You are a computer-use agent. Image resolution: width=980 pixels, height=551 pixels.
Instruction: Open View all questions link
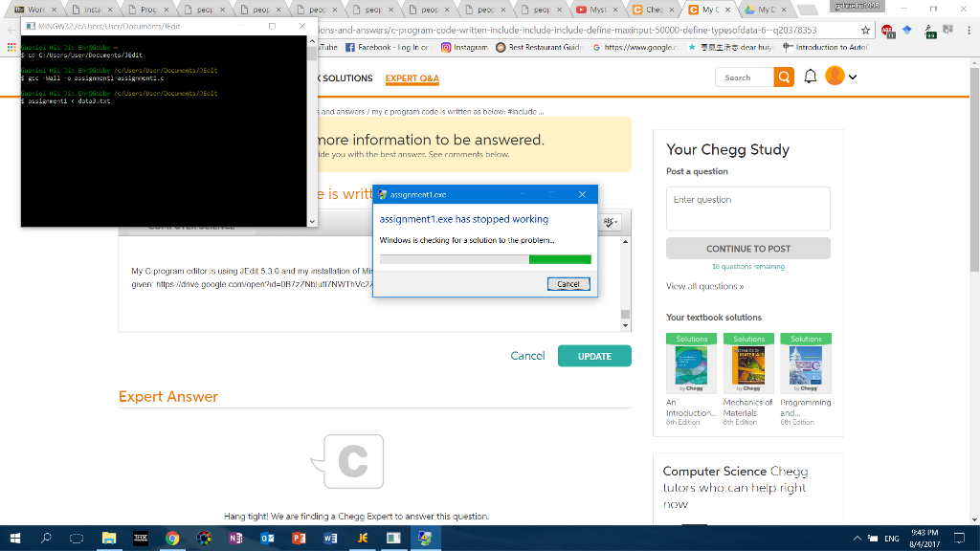tap(704, 286)
